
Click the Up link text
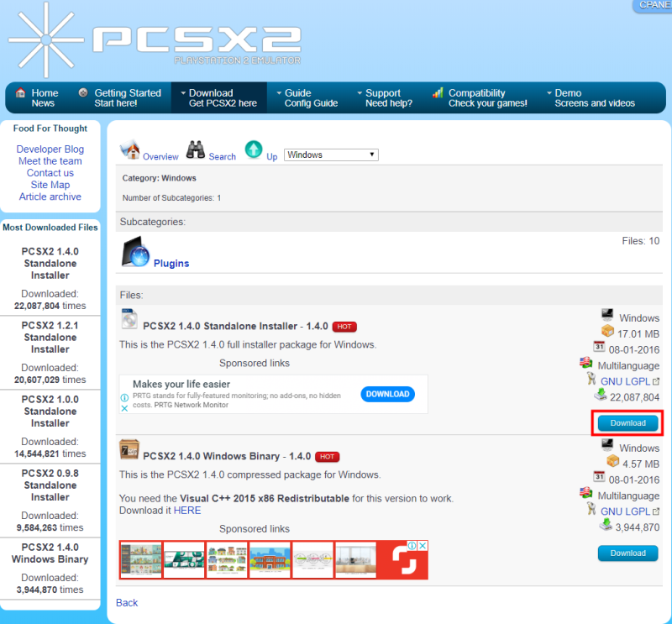coord(271,157)
